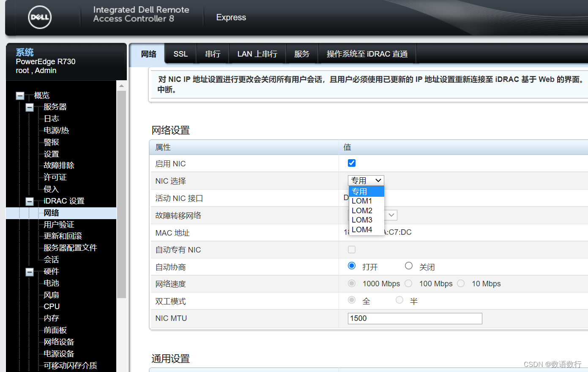Screen dimensions: 588x372
Task: Select 关闭 for 自动协商
Action: click(408, 266)
